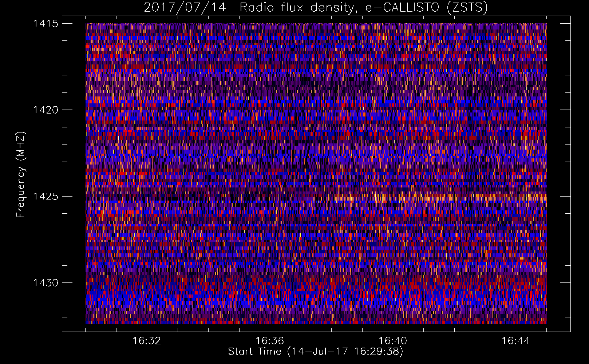Click the 16:40 time tick label

pyautogui.click(x=393, y=341)
